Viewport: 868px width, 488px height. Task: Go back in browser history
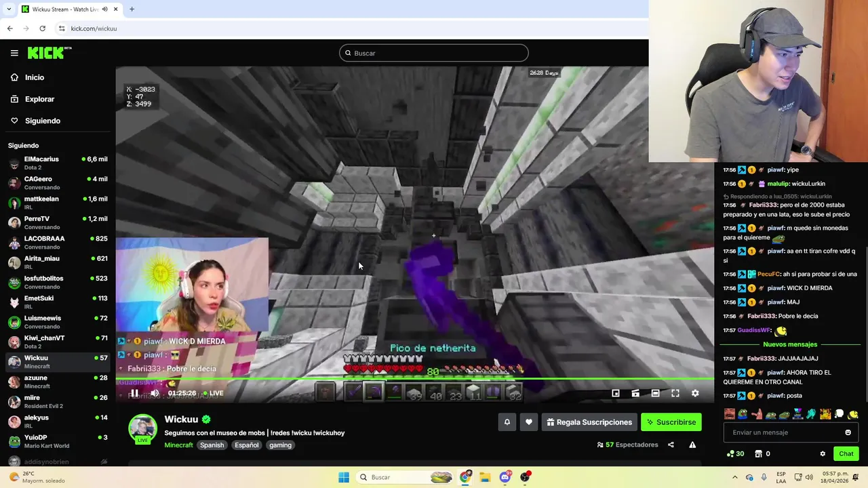coord(9,28)
